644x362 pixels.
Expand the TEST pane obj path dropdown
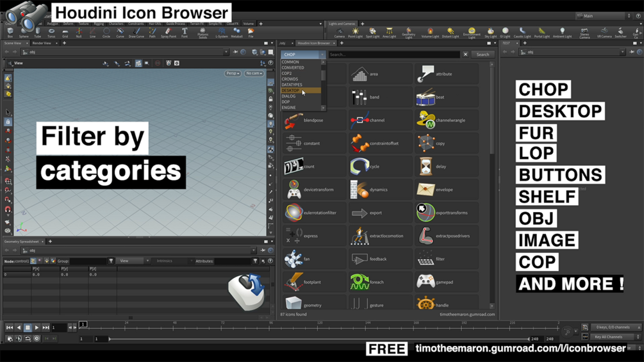623,52
